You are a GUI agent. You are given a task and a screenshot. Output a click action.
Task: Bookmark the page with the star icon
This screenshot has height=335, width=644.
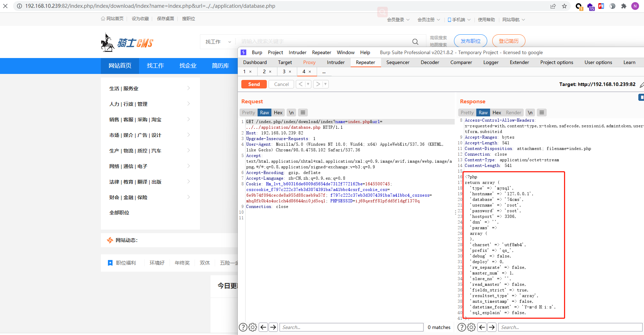(x=564, y=6)
